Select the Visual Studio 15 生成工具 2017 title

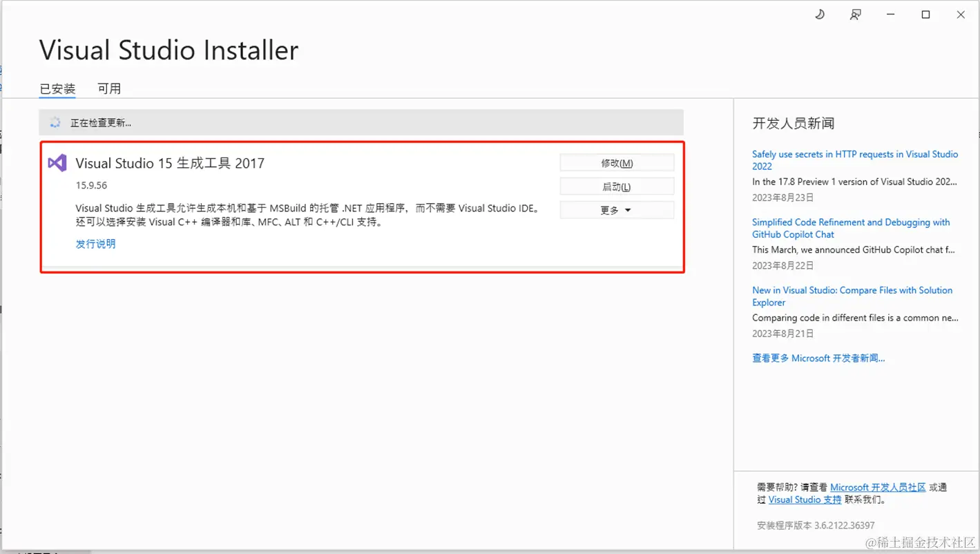[x=170, y=164]
